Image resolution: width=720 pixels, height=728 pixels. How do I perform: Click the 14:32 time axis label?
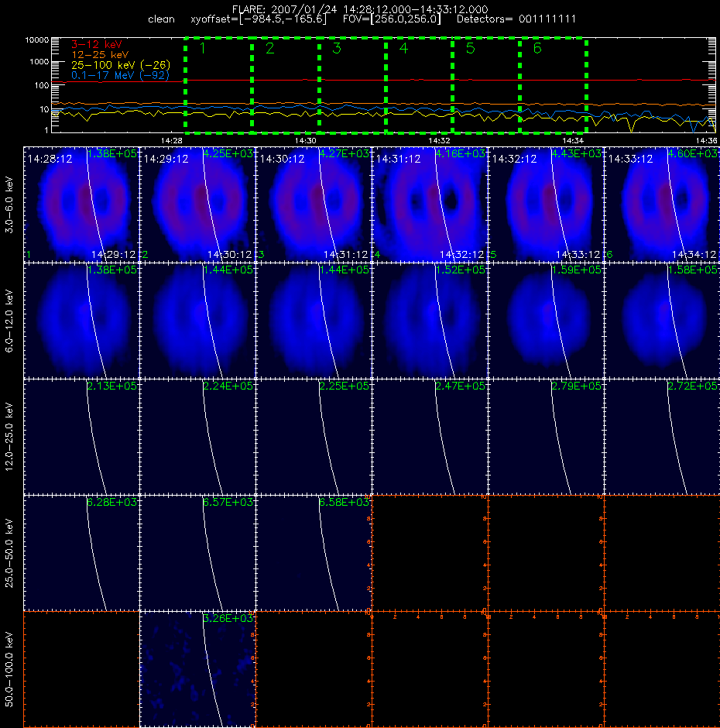[439, 141]
